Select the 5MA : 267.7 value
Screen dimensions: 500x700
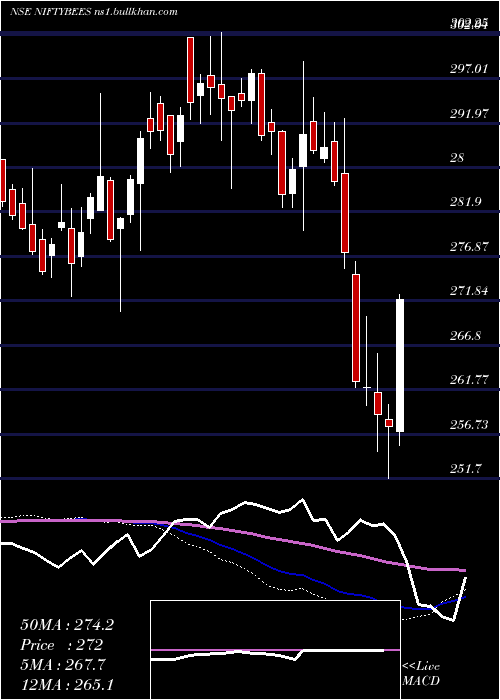(63, 665)
